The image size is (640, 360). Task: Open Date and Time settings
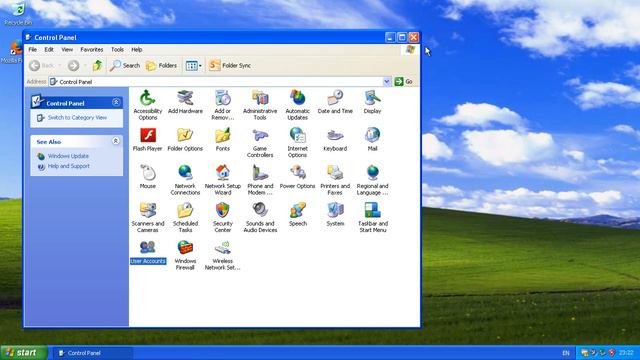pos(335,102)
